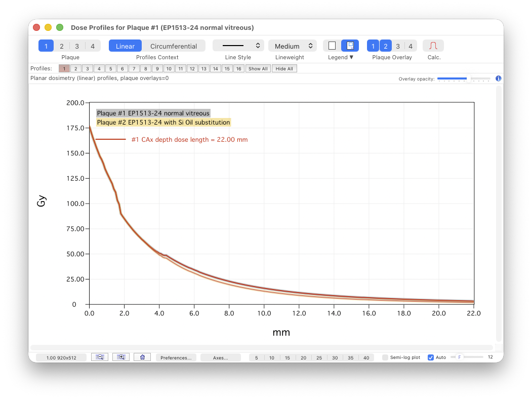Click the blue info icon near overlay opacity
The height and width of the screenshot is (400, 532).
499,78
